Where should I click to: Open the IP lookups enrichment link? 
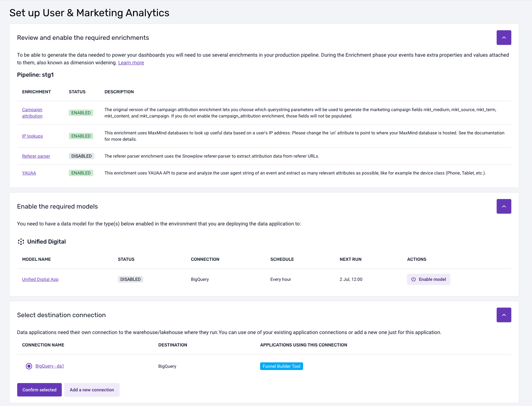coord(32,136)
